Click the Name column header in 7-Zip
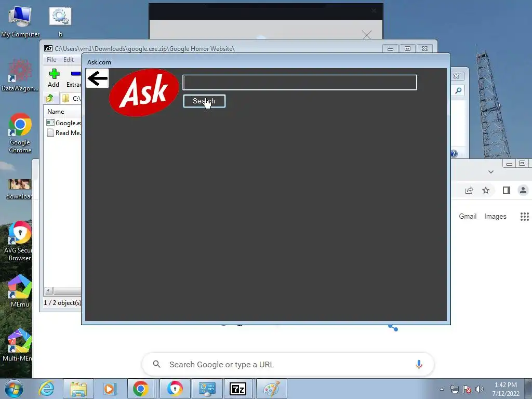 coord(56,112)
